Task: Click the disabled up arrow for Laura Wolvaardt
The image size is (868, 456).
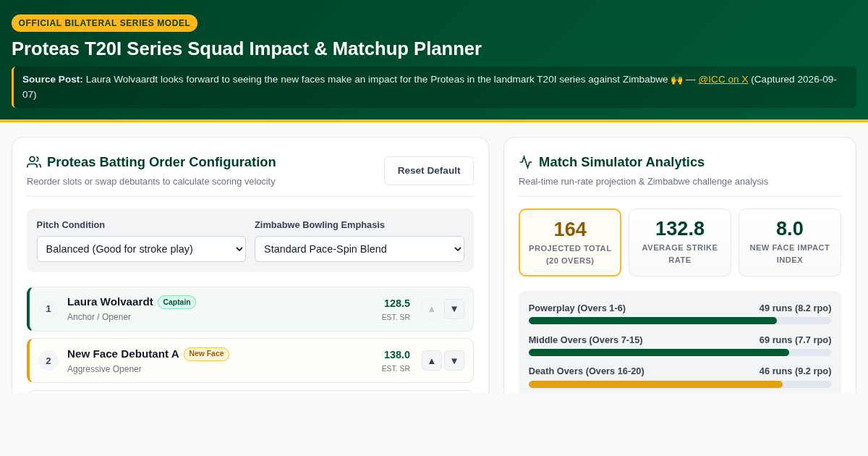Action: [x=432, y=309]
